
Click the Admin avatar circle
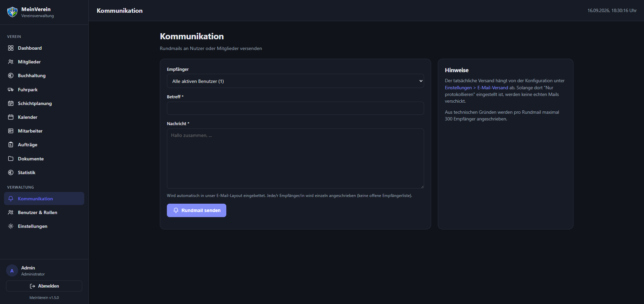[x=12, y=271]
